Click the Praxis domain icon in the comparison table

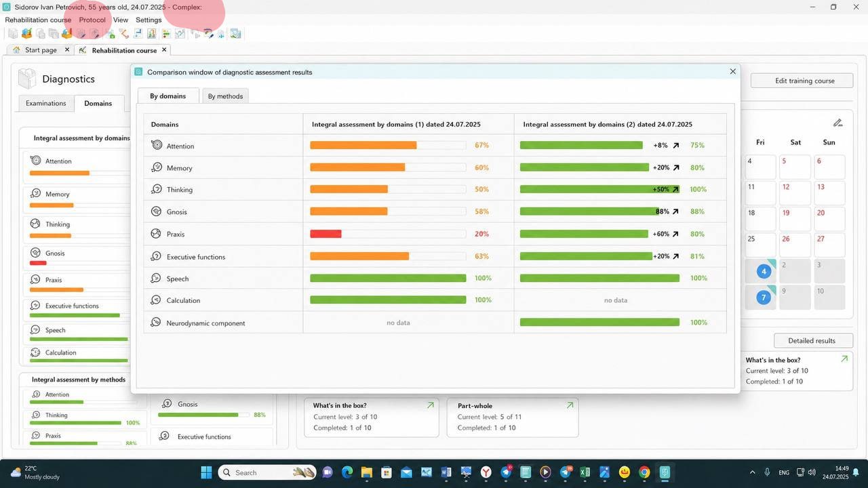point(157,234)
